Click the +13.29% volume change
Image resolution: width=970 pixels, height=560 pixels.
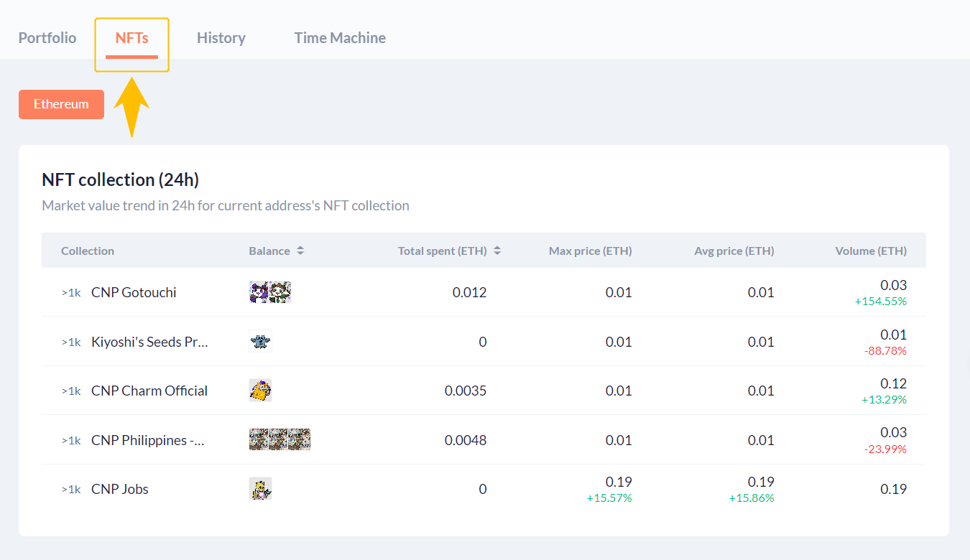pos(884,400)
